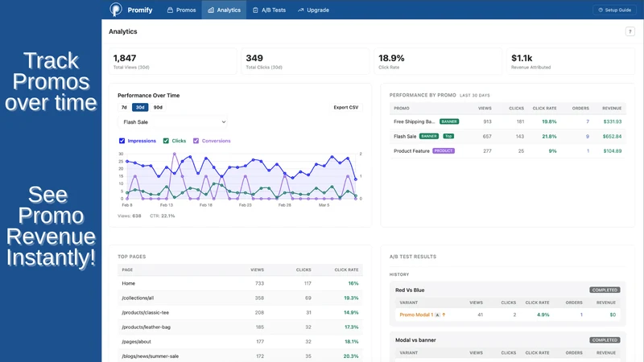Click the Export CSV button
The height and width of the screenshot is (362, 644).
pos(346,107)
